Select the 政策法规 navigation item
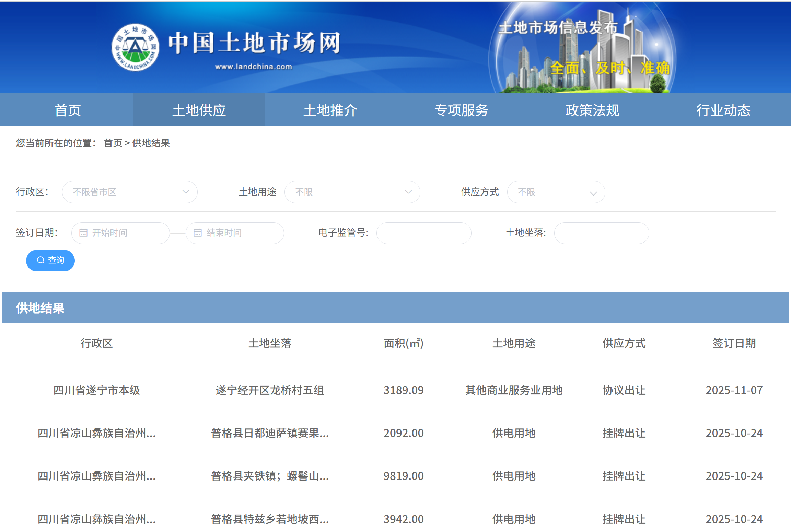 click(592, 110)
